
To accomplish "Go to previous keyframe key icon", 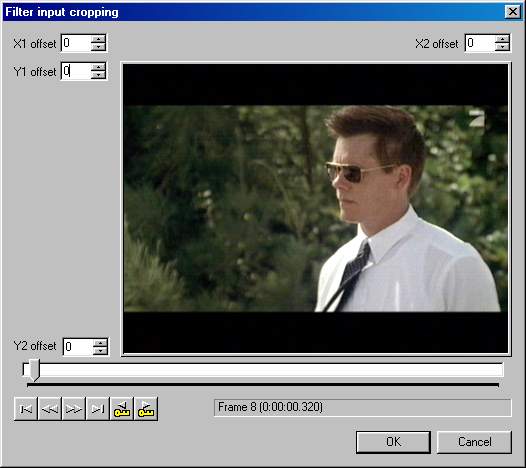I will coord(122,409).
